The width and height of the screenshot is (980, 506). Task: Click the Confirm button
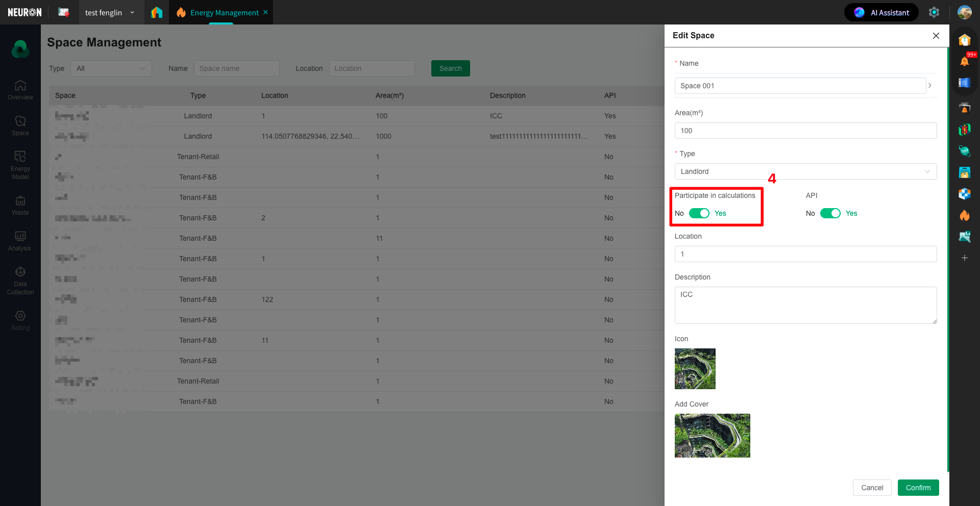[x=918, y=488]
